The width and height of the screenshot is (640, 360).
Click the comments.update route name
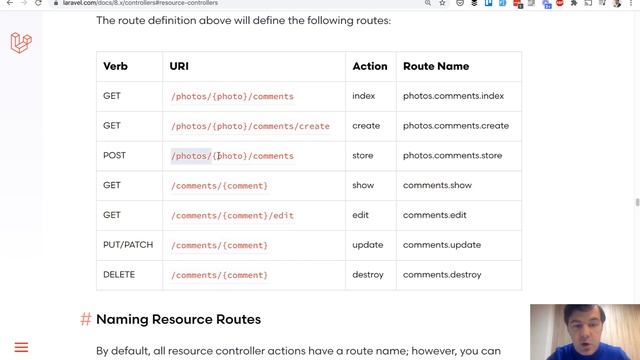tap(442, 245)
